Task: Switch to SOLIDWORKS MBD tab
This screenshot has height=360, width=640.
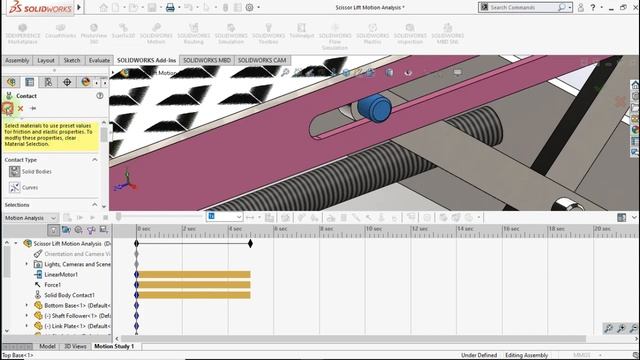Action: tap(207, 60)
